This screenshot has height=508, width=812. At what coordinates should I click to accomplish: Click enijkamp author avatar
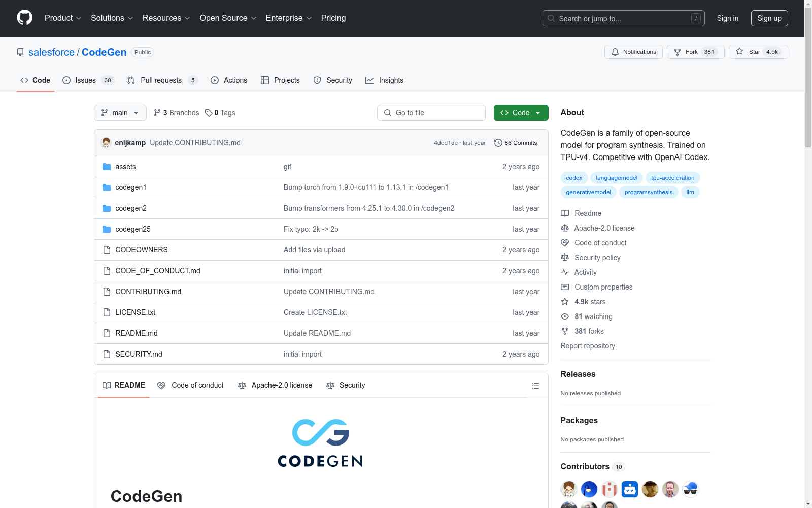[x=106, y=143]
